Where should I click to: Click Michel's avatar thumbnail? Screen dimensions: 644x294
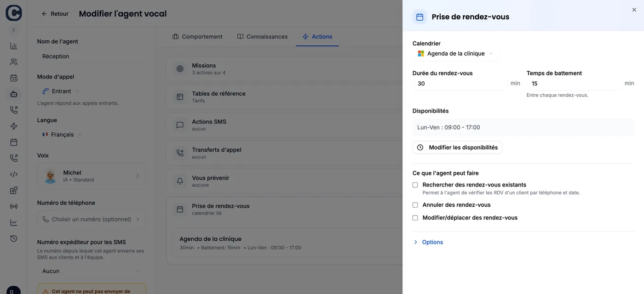(x=50, y=176)
